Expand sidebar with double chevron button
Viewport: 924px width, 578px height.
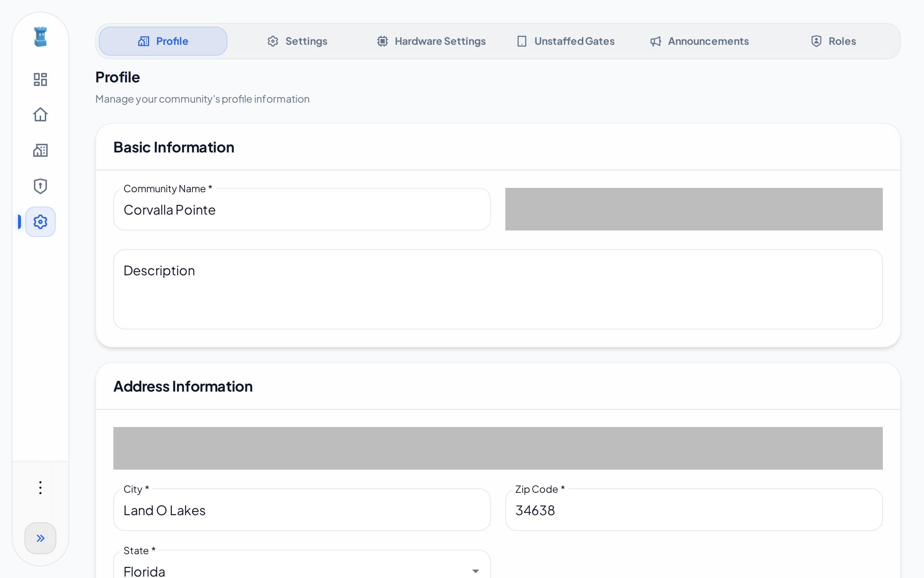40,538
